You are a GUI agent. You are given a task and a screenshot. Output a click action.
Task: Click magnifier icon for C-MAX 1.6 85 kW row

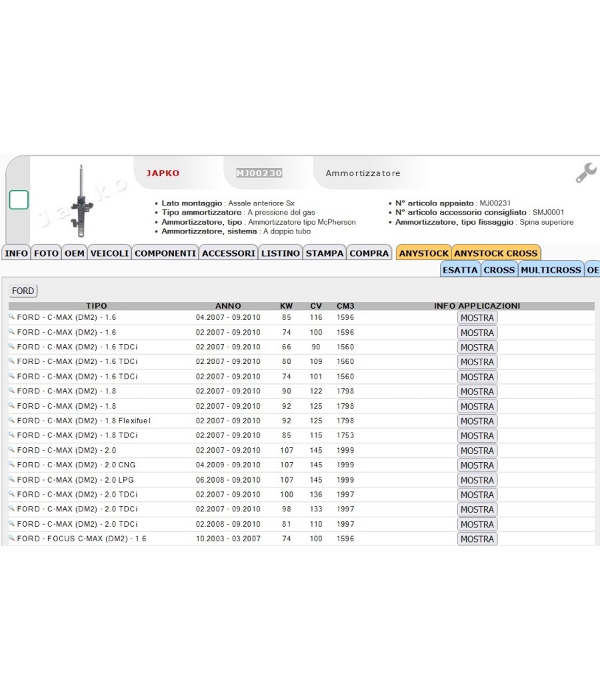coord(11,317)
